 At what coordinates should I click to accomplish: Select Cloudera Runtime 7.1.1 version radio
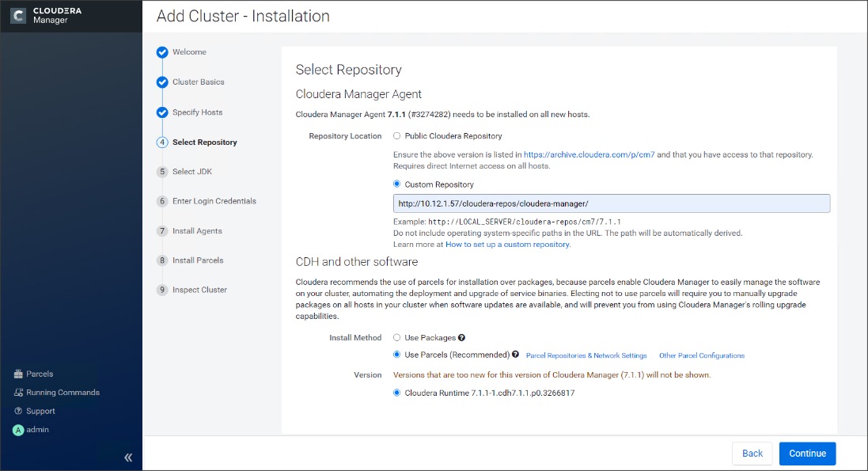click(x=397, y=393)
